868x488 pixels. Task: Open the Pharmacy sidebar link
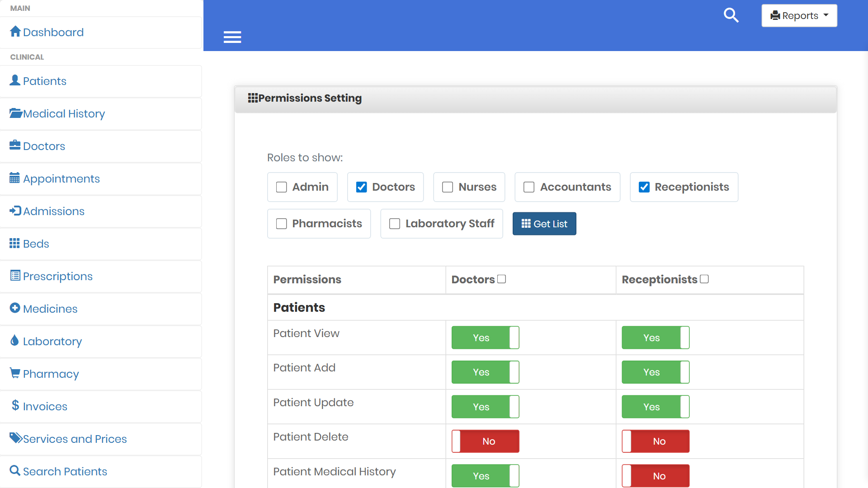click(x=101, y=374)
